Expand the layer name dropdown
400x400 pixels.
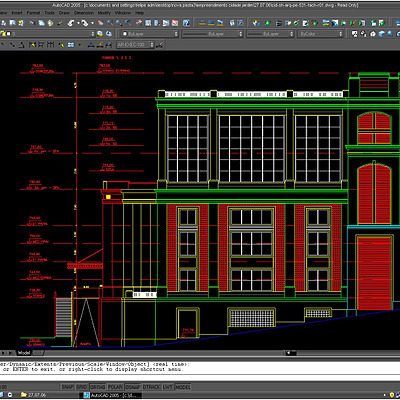point(48,34)
